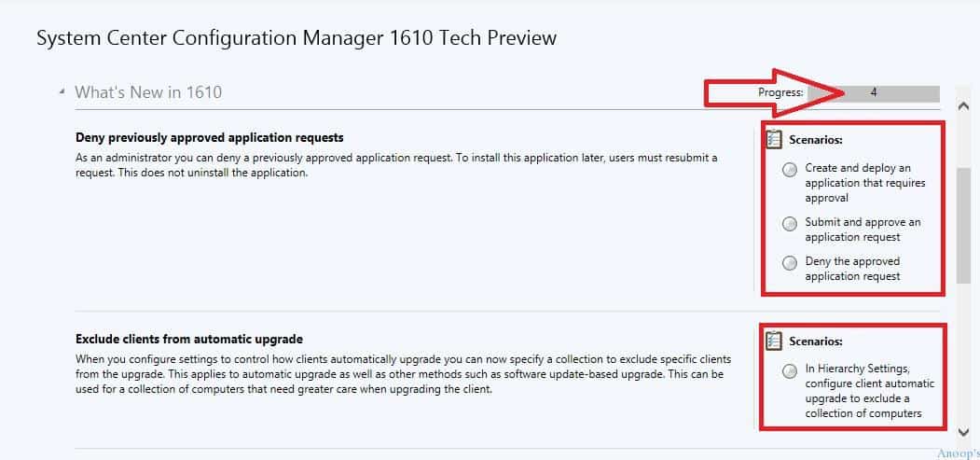Click 'Deny the approved application request' text
Viewport: 980px width, 460px height.
coord(852,268)
